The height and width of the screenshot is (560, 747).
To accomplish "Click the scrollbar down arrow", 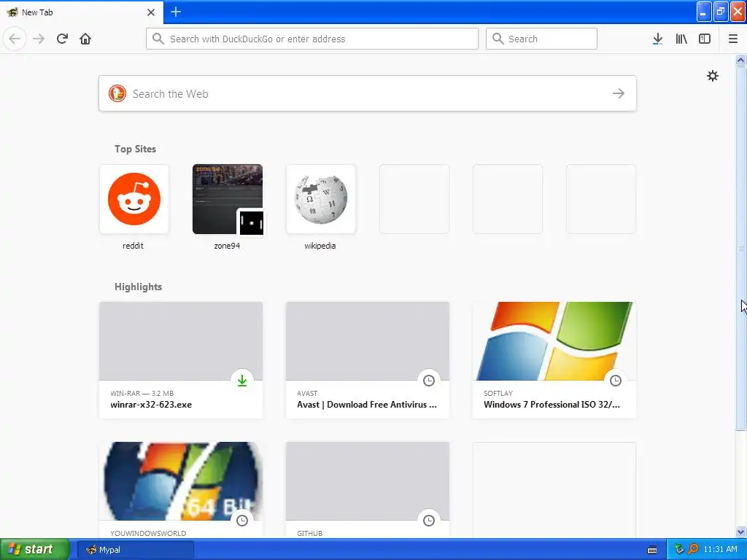I will pos(740,532).
